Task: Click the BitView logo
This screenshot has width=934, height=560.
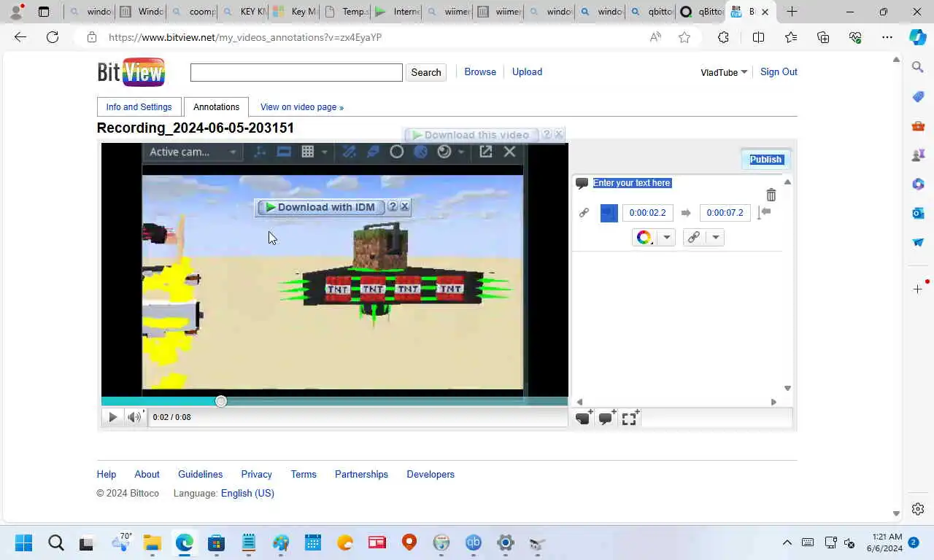Action: coord(131,72)
